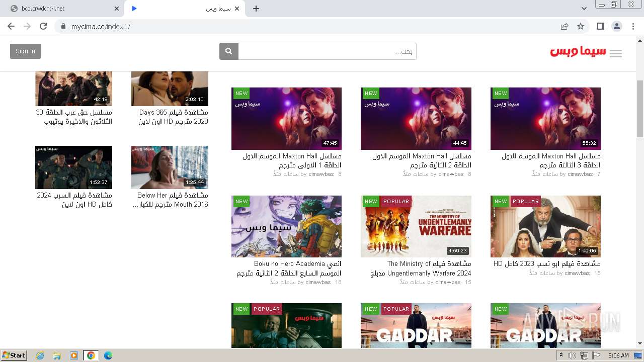Open the Maxton Hall الحلقة 3 title link
The height and width of the screenshot is (362, 644).
pyautogui.click(x=551, y=160)
